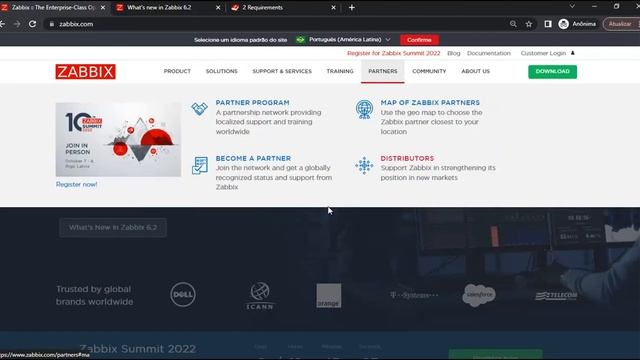640x360 pixels.
Task: Open the TRAINING menu
Action: 340,71
